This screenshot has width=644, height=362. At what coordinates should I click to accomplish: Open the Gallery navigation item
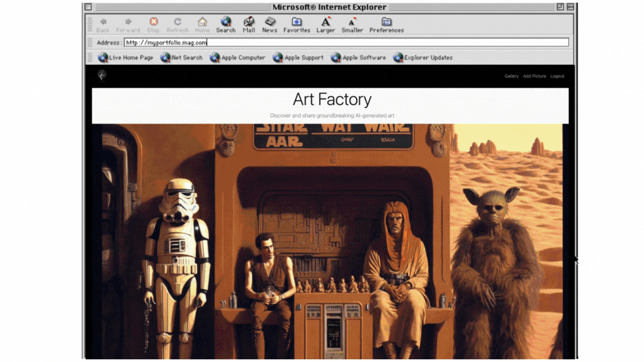(512, 76)
